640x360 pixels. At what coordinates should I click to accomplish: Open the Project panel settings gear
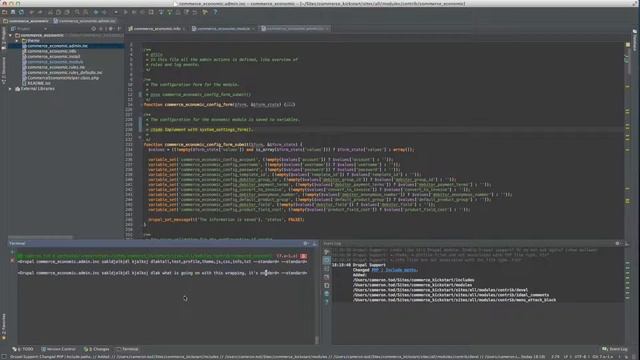(x=111, y=29)
